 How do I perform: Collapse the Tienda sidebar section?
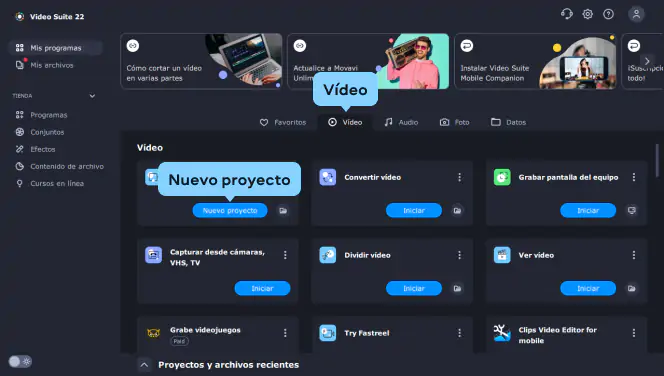[92, 96]
